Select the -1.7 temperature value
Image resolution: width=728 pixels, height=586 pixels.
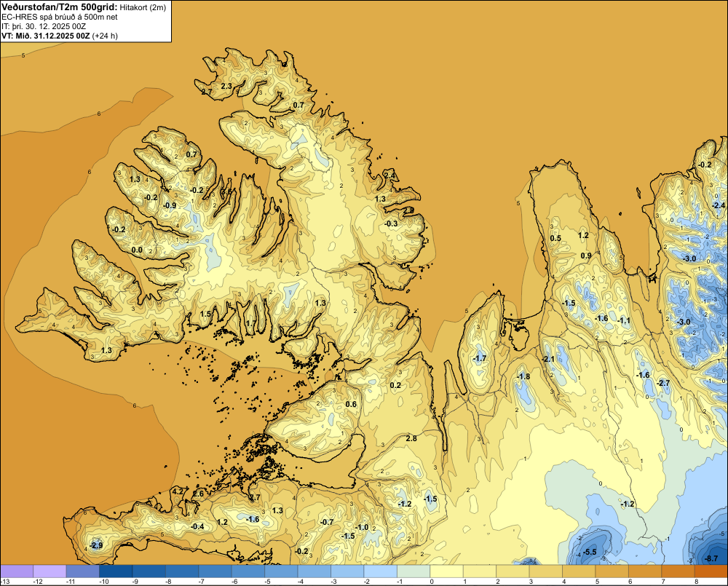[480, 358]
